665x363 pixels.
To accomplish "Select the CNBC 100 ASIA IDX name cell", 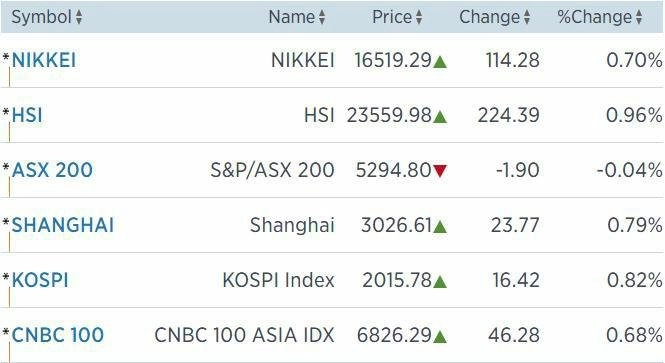I will tap(244, 335).
